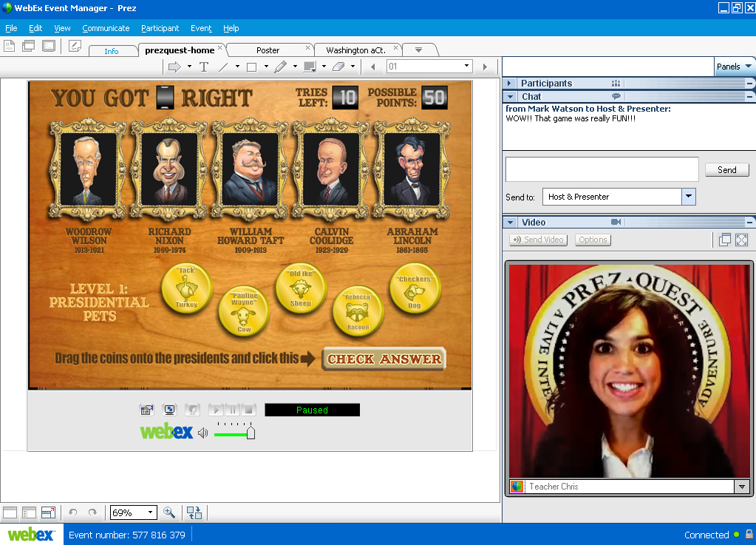Screen dimensions: 756x545
Task: Switch to standard single-pane view
Action: [10, 512]
